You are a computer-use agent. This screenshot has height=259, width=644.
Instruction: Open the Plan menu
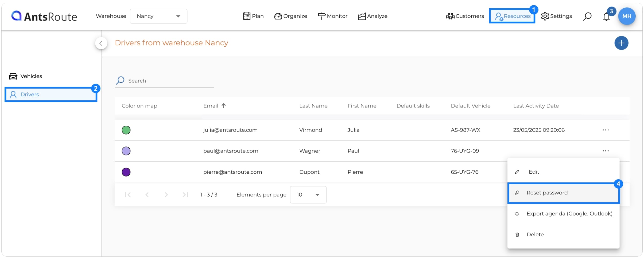point(253,16)
